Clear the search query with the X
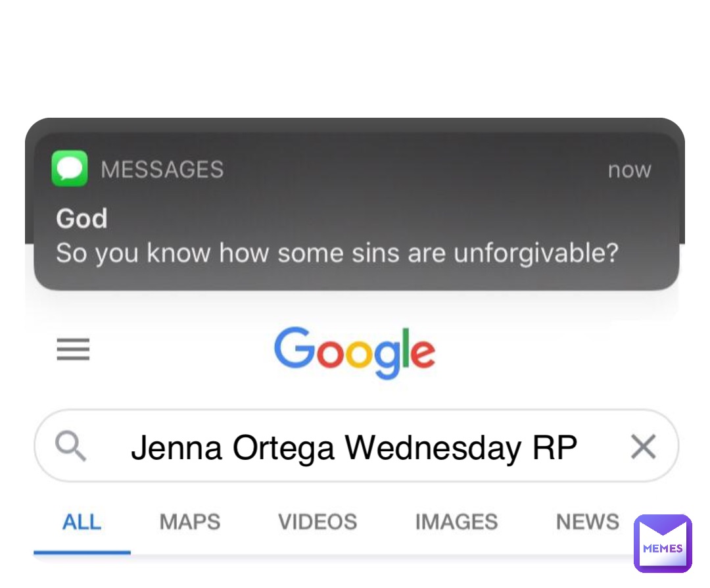710x588 pixels. (643, 447)
